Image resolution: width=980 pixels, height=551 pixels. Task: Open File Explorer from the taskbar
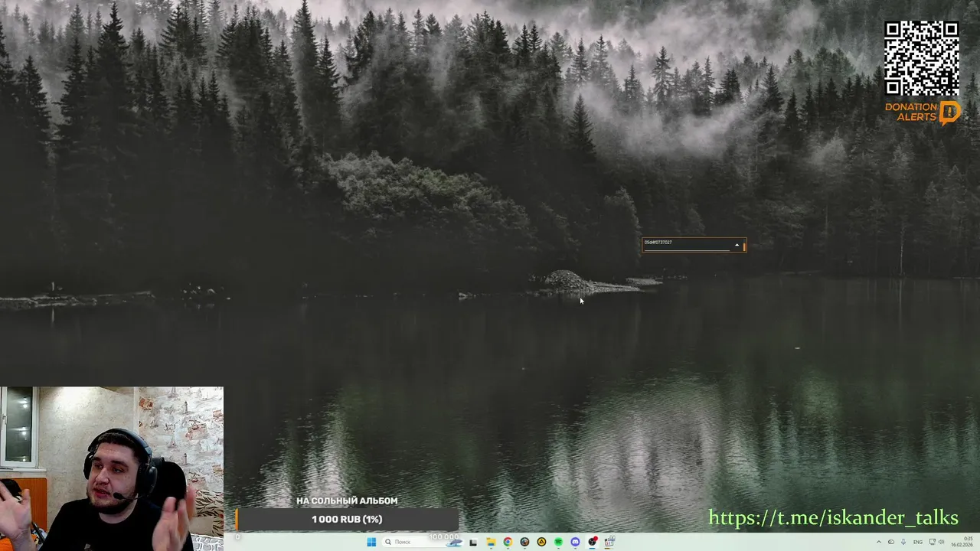click(x=491, y=542)
